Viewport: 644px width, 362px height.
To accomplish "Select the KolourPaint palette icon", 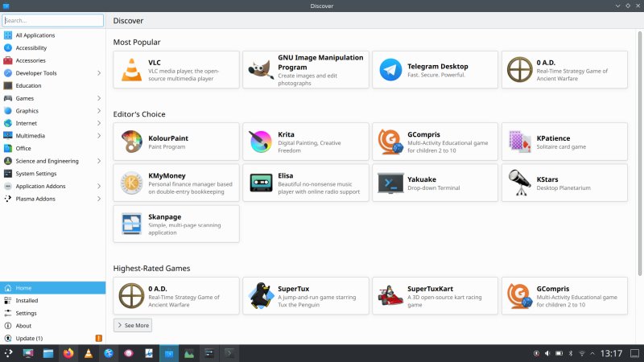I will (x=131, y=142).
